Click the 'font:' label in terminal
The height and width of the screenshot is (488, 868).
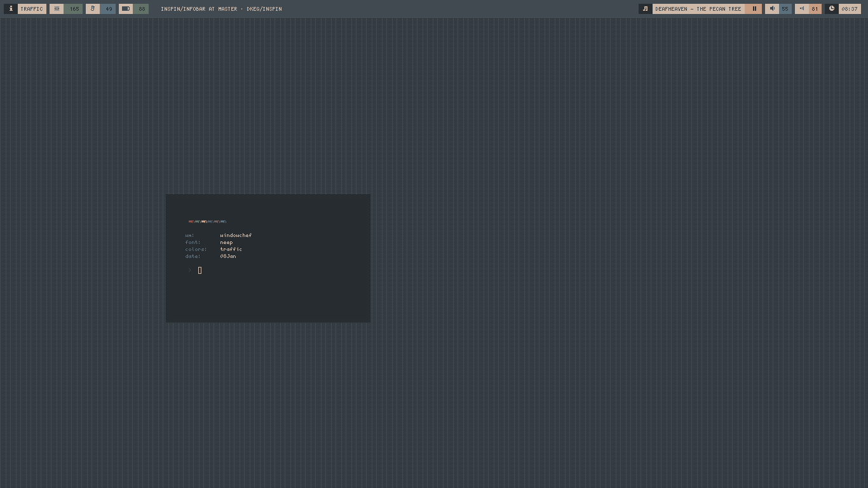193,242
